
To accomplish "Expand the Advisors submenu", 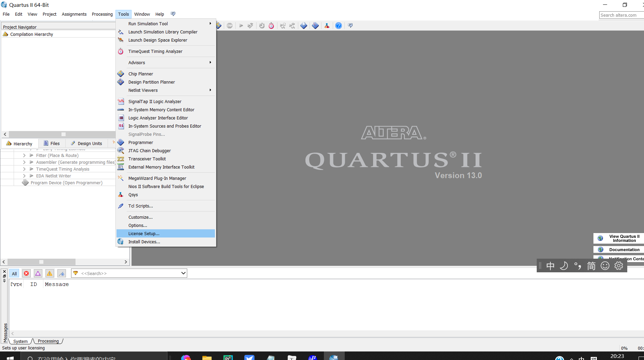I will click(x=166, y=63).
